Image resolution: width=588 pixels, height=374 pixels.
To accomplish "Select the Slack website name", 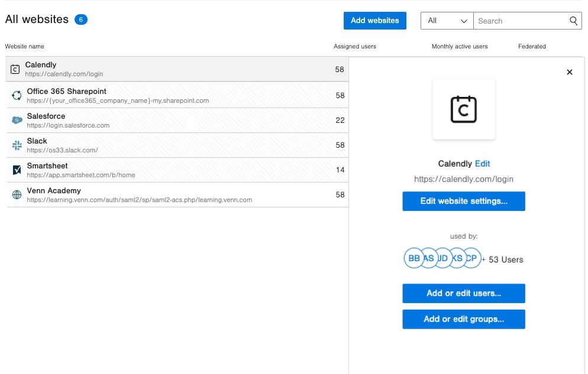I will coord(37,141).
